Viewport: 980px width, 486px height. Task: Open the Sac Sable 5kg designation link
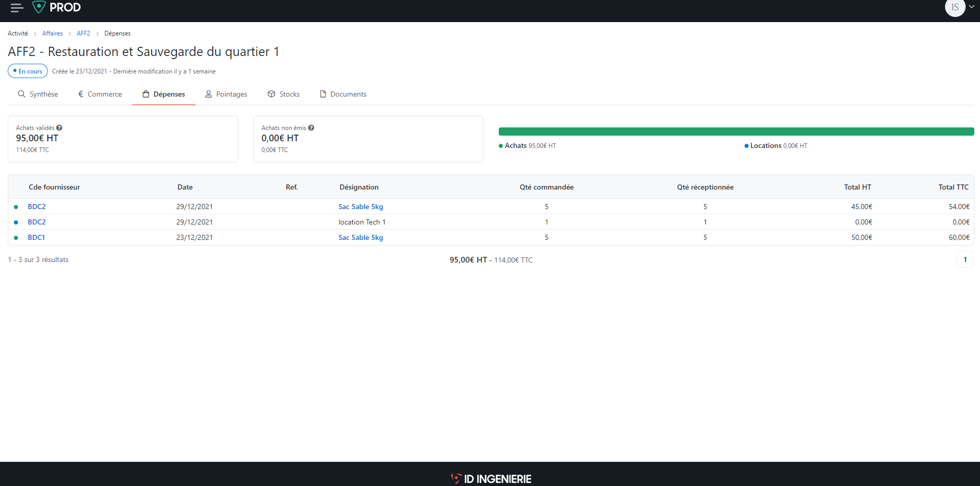coord(360,207)
